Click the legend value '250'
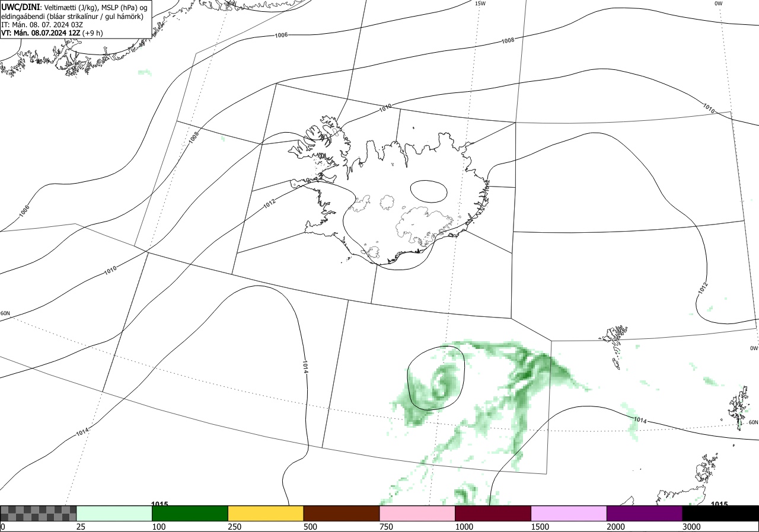The image size is (759, 532). (235, 527)
